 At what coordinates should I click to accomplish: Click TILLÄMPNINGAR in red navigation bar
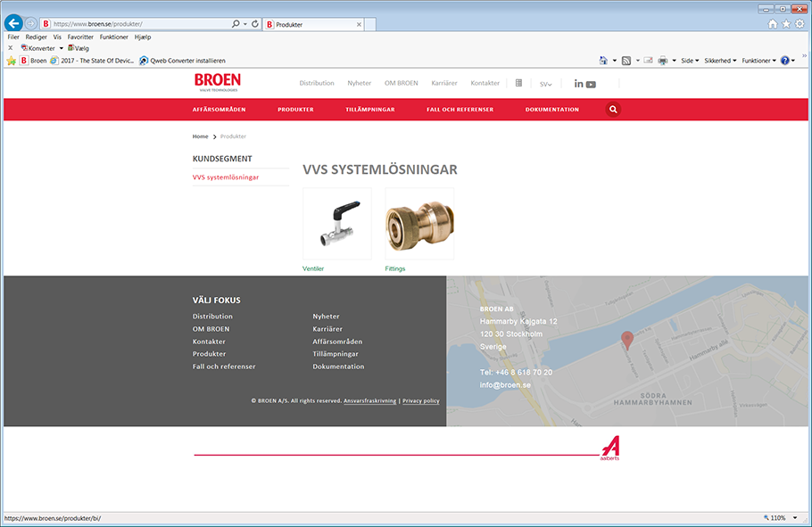tap(370, 109)
